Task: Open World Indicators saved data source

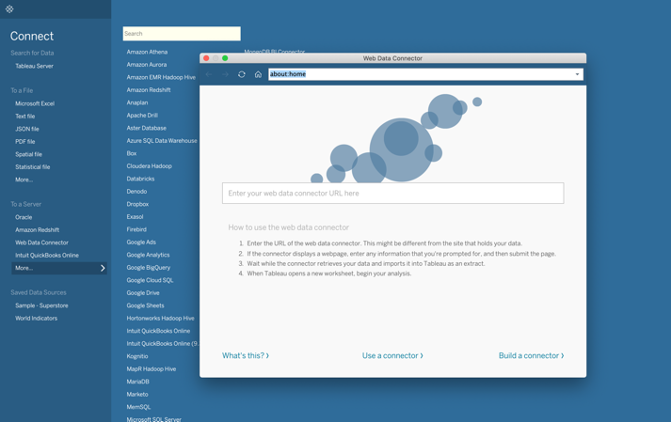Action: (36, 318)
